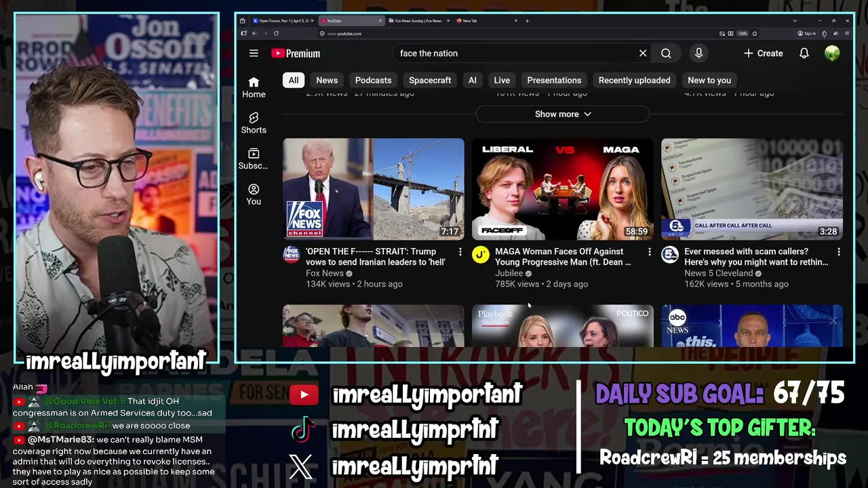The image size is (868, 488).
Task: Clear the search box with the X
Action: [643, 54]
